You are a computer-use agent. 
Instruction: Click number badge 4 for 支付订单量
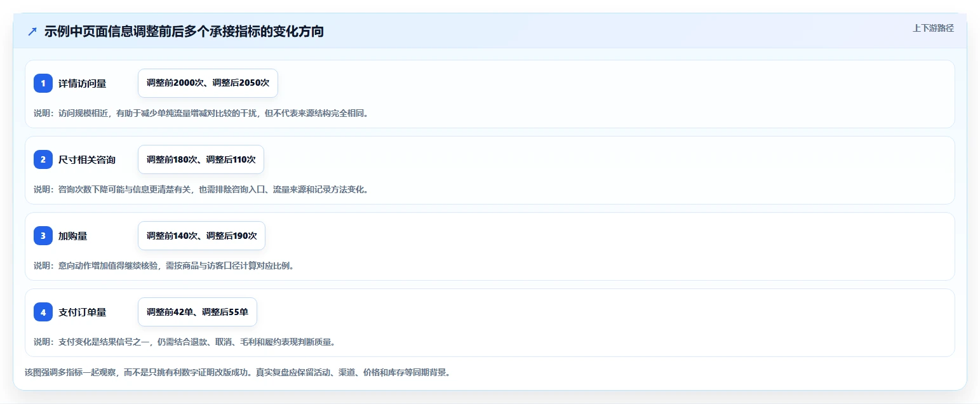click(x=43, y=312)
